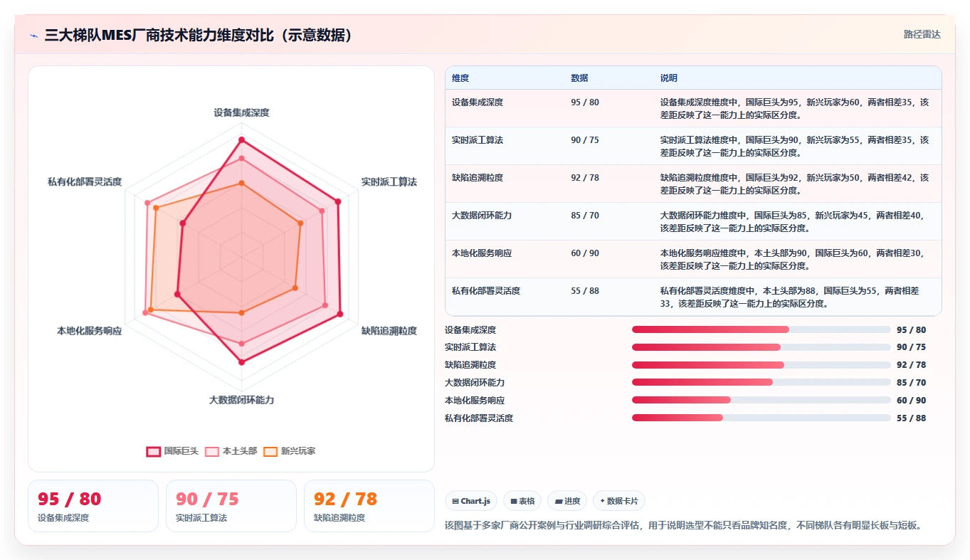Click the 实时派工算法 cell in the table

pos(478,140)
